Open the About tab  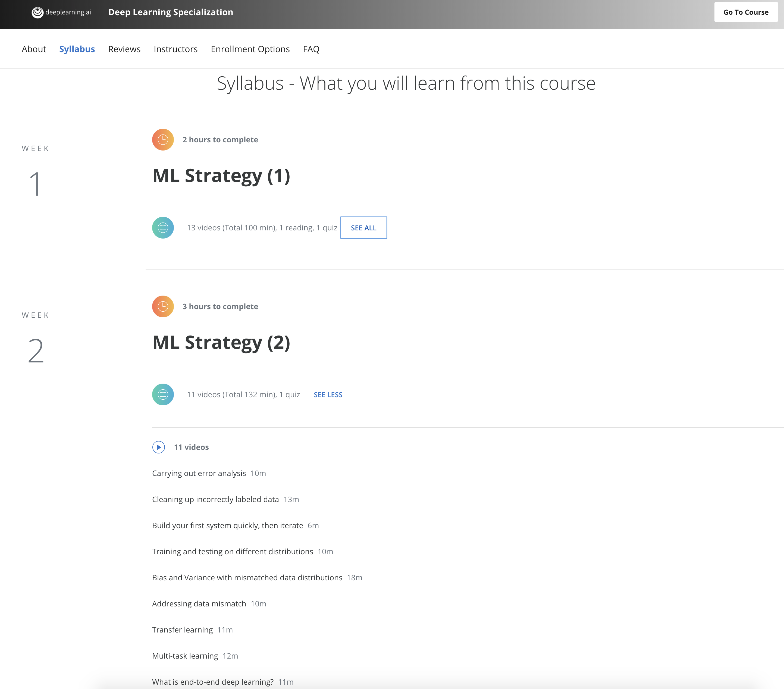pyautogui.click(x=34, y=49)
